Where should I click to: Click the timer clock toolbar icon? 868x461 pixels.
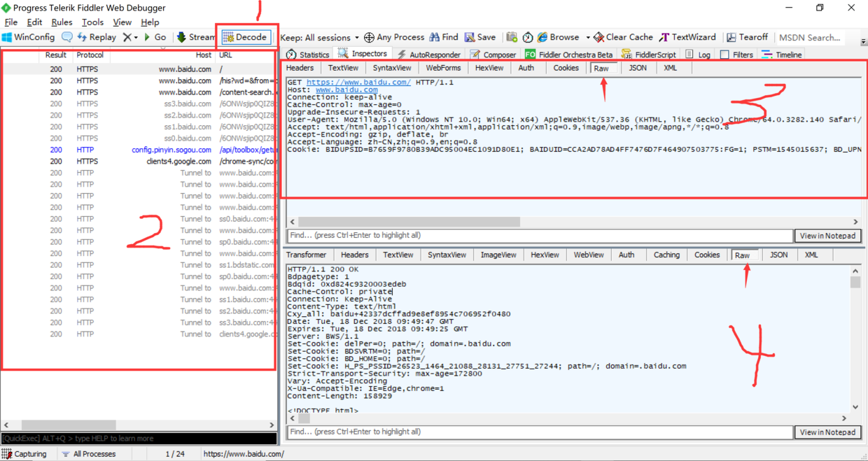point(528,37)
